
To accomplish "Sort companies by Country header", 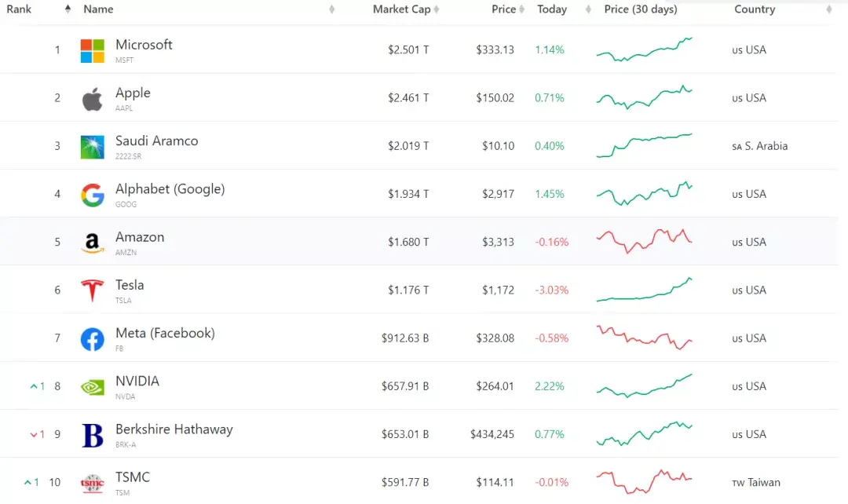I will tap(755, 9).
